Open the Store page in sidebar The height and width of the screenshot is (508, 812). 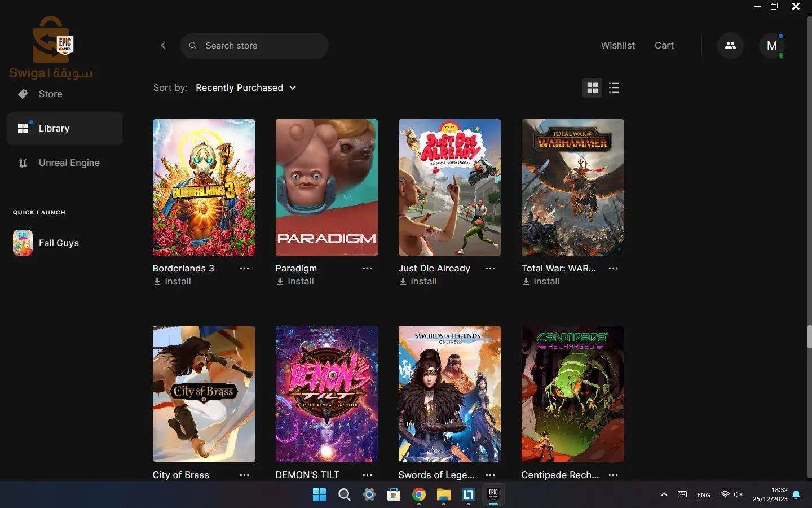coord(50,94)
